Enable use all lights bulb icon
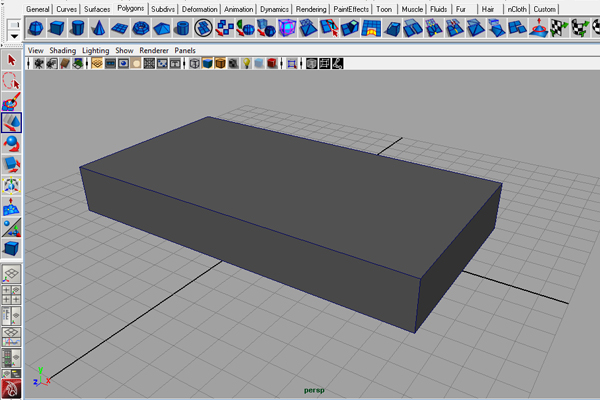Screen dimensions: 600x400 click(245, 64)
